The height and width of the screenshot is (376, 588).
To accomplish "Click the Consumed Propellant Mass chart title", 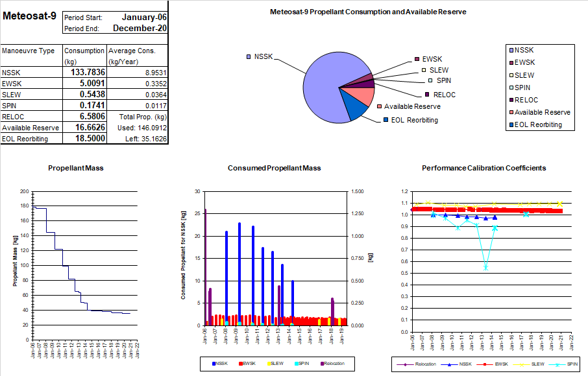I will pyautogui.click(x=274, y=168).
